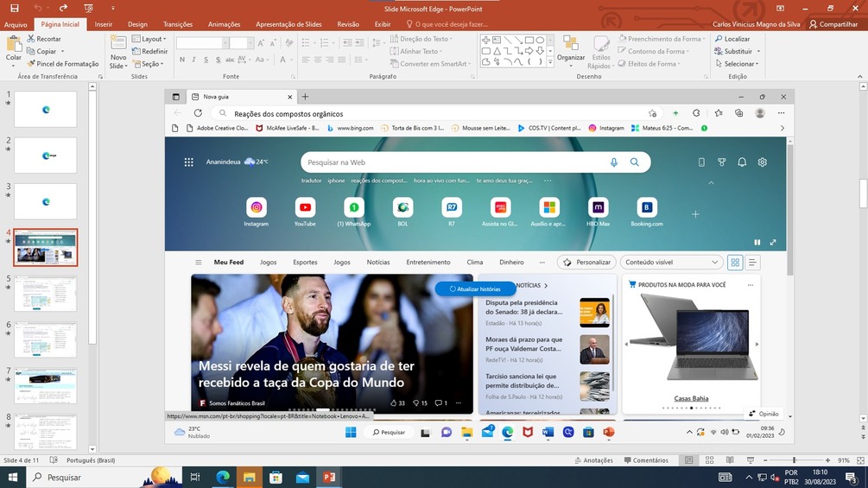Image resolution: width=868 pixels, height=488 pixels.
Task: Undo the last action in the quick access toolbar
Action: (x=38, y=9)
